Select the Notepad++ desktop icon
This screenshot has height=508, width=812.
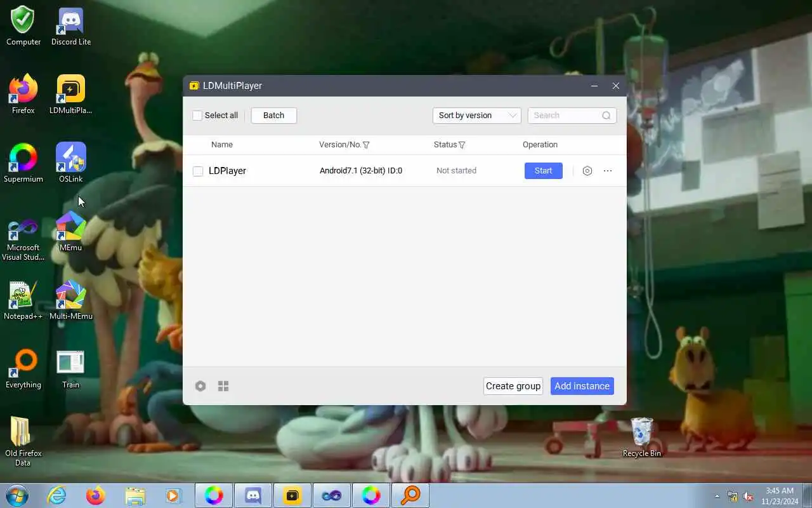23,300
